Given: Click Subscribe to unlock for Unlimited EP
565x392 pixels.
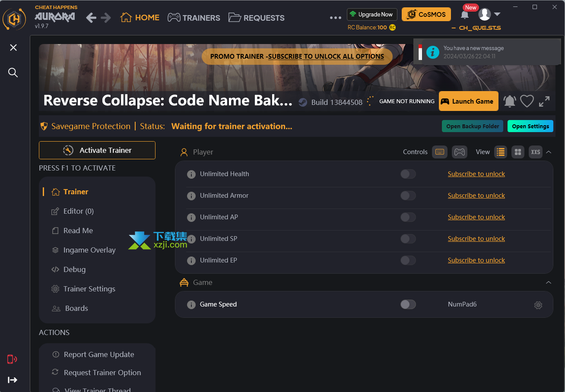Looking at the screenshot, I should (x=476, y=260).
